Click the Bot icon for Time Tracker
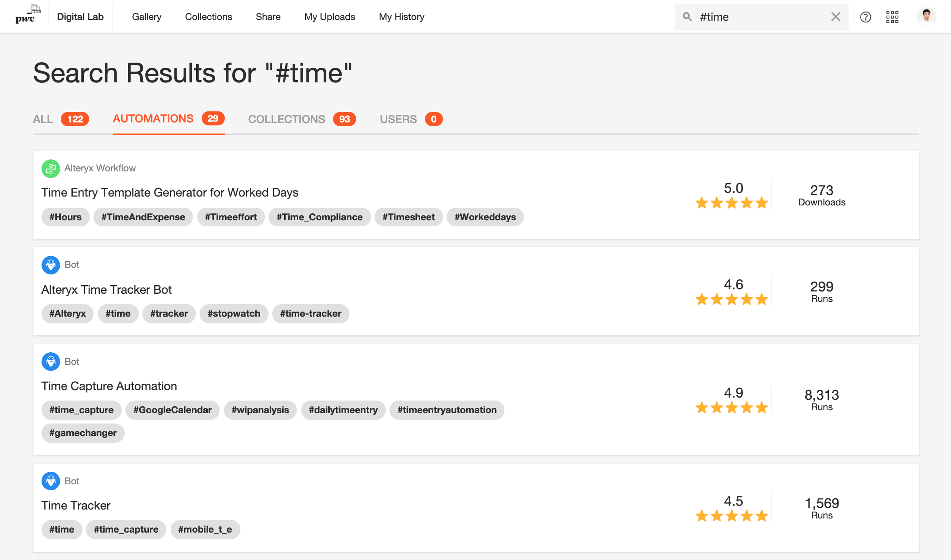951x560 pixels. coord(51,481)
